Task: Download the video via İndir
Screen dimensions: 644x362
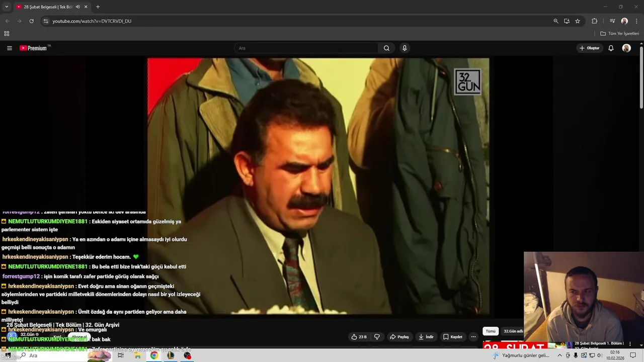Action: tap(426, 337)
